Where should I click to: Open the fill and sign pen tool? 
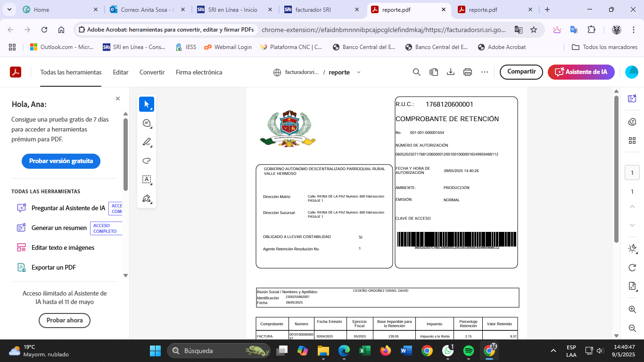[x=147, y=198]
